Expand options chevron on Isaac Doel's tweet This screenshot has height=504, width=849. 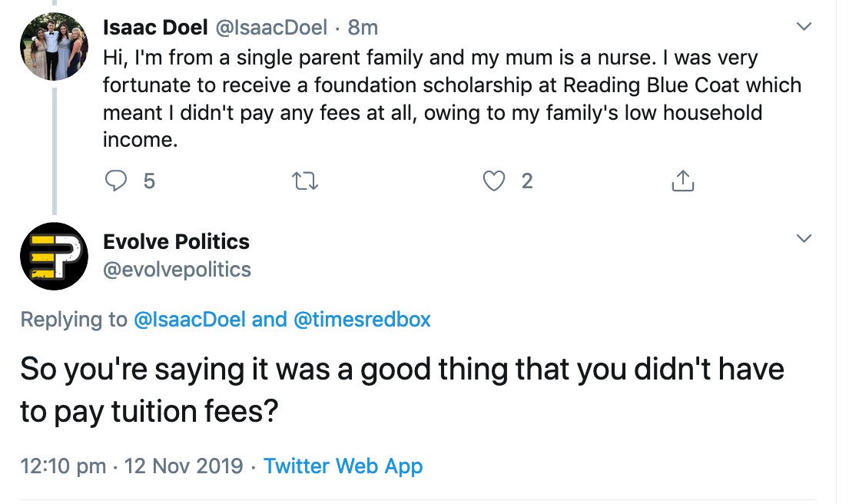804,28
